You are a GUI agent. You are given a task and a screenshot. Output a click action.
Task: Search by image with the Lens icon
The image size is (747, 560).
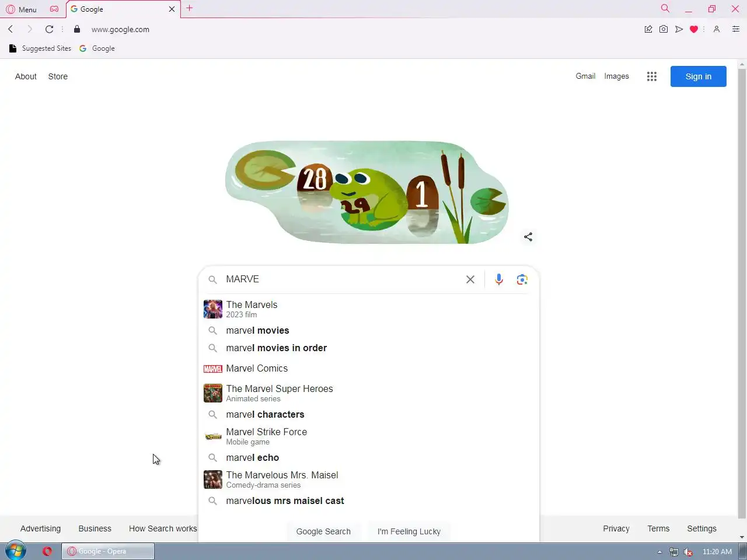coord(522,279)
